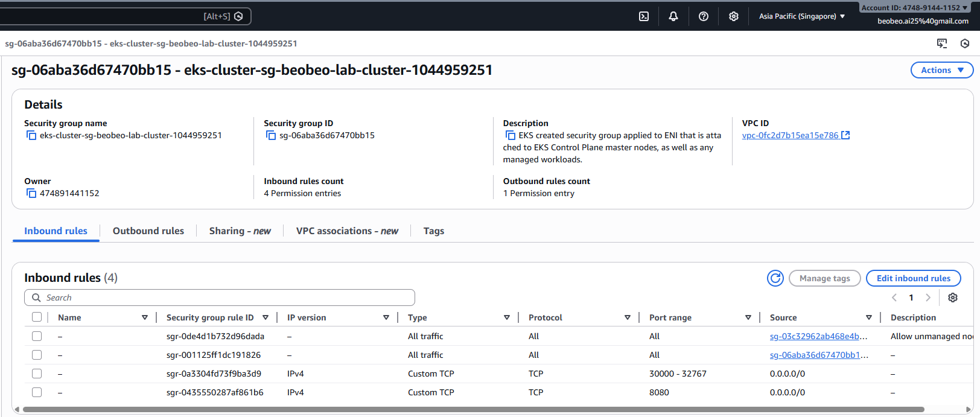Viewport: 980px width, 417px height.
Task: Copy the owner account number
Action: point(31,193)
